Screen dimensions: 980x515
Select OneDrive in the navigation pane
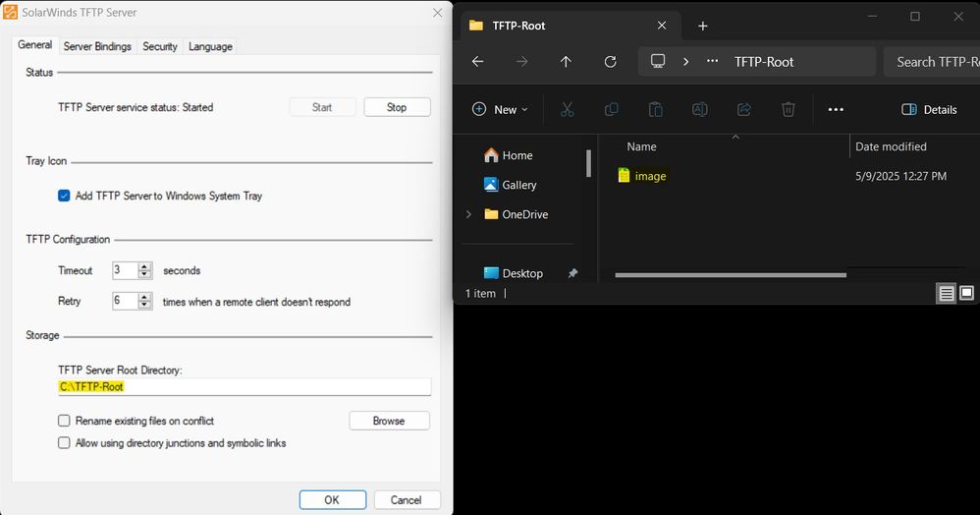[517, 214]
